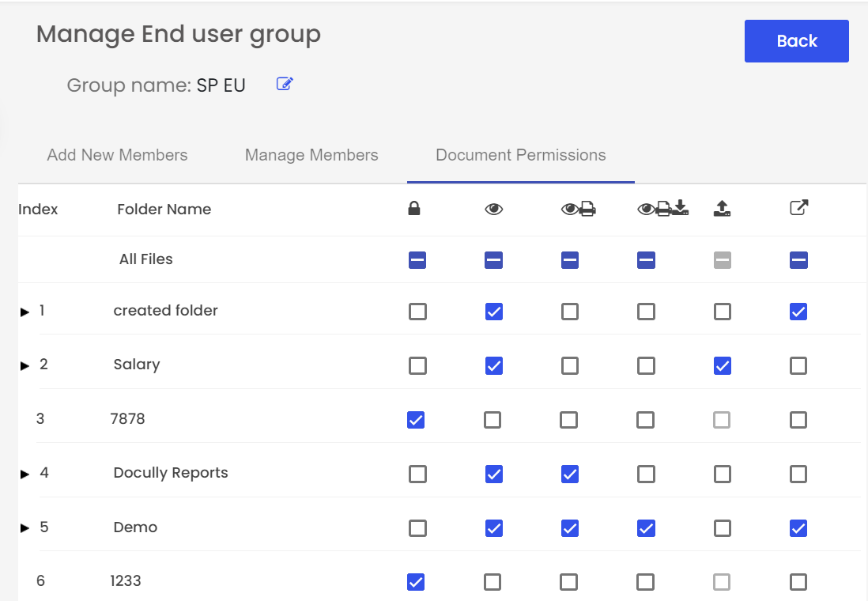Click the edit group name pencil icon
868x601 pixels.
(x=285, y=84)
